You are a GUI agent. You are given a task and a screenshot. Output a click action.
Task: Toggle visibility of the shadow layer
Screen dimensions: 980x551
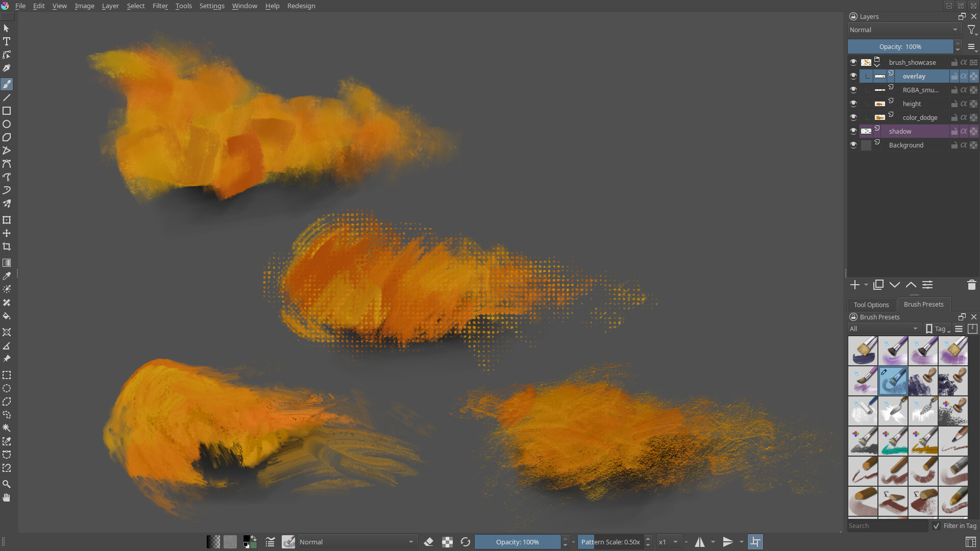(853, 131)
